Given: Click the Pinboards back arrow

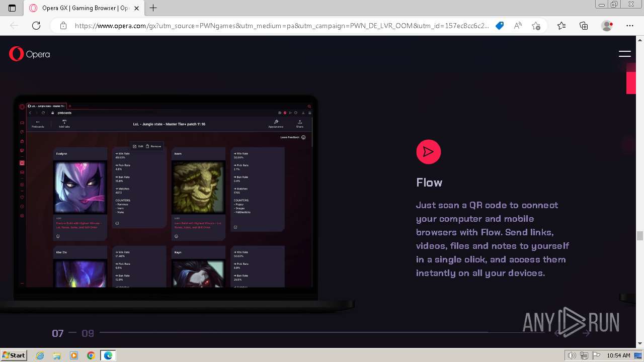Looking at the screenshot, I should click(x=38, y=124).
